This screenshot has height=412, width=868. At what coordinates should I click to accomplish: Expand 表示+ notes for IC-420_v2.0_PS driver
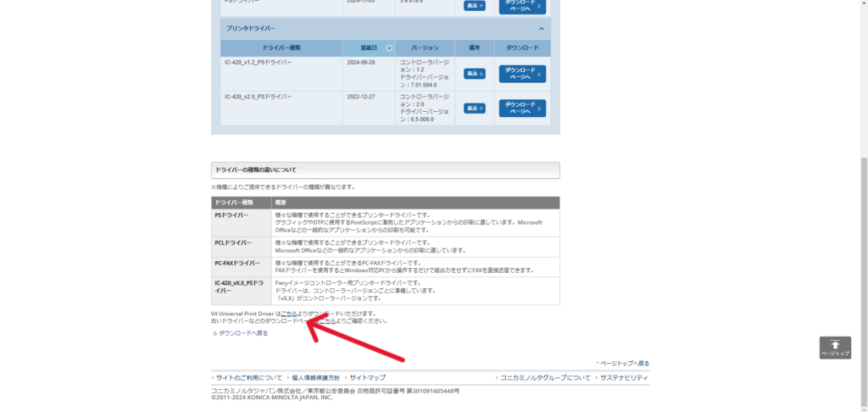point(475,109)
